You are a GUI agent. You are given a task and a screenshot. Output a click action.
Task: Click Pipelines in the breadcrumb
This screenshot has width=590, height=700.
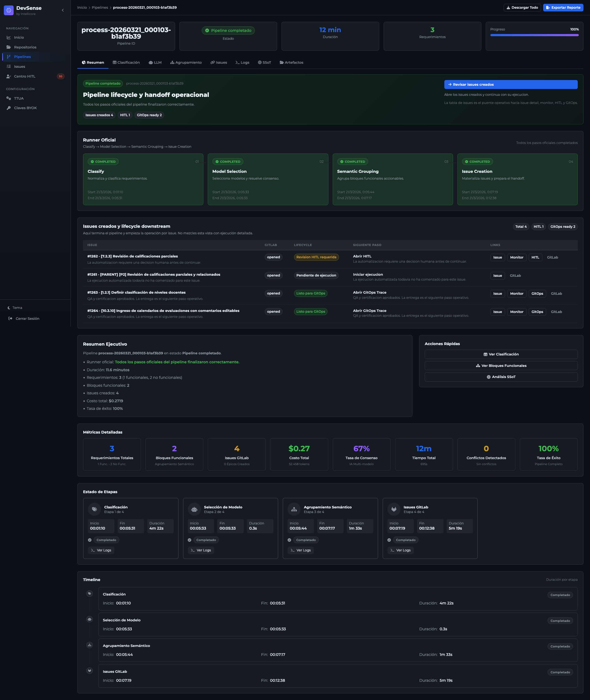point(100,7)
